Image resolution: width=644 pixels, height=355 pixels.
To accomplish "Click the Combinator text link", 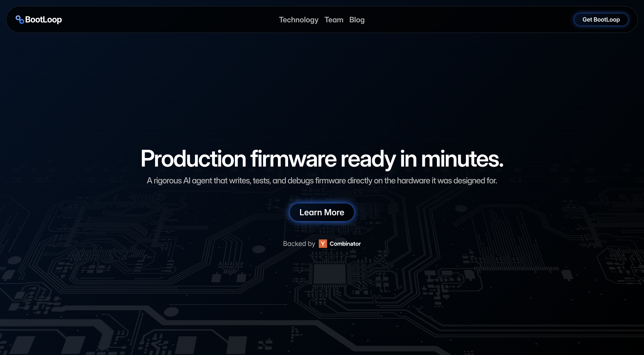I will 345,244.
